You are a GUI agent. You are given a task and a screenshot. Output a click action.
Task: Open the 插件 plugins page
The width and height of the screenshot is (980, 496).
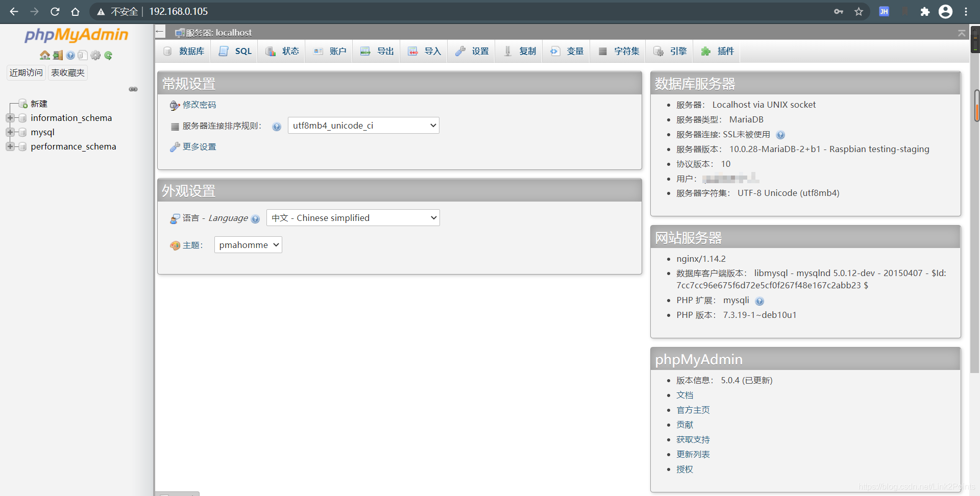pyautogui.click(x=717, y=51)
